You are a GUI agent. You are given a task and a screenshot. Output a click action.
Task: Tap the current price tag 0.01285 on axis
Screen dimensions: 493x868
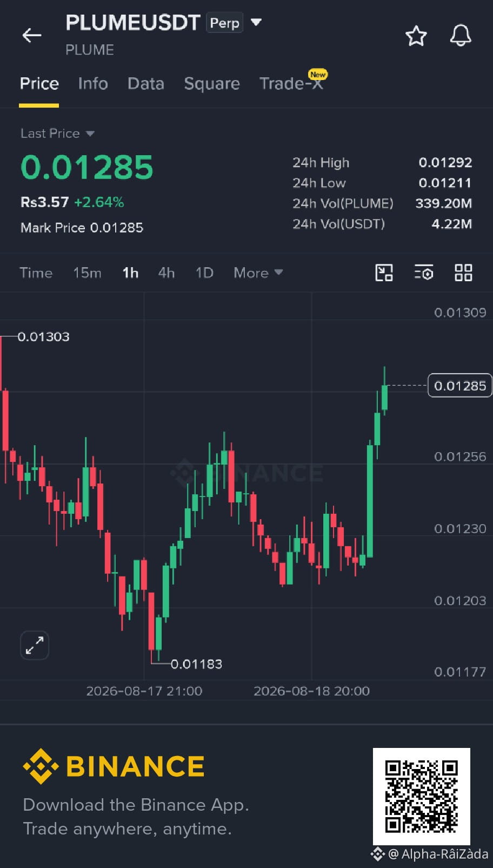[x=460, y=386]
